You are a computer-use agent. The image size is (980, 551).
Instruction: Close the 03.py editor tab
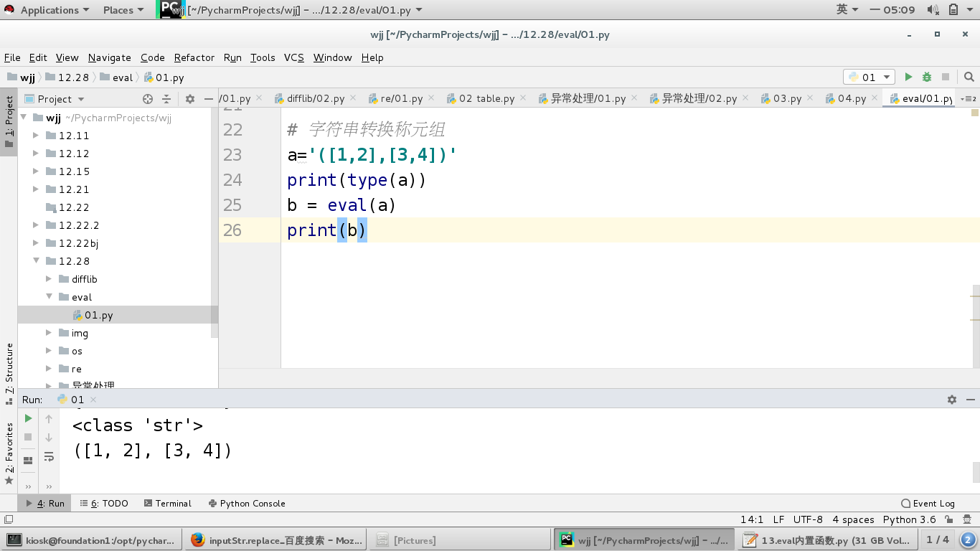(811, 98)
